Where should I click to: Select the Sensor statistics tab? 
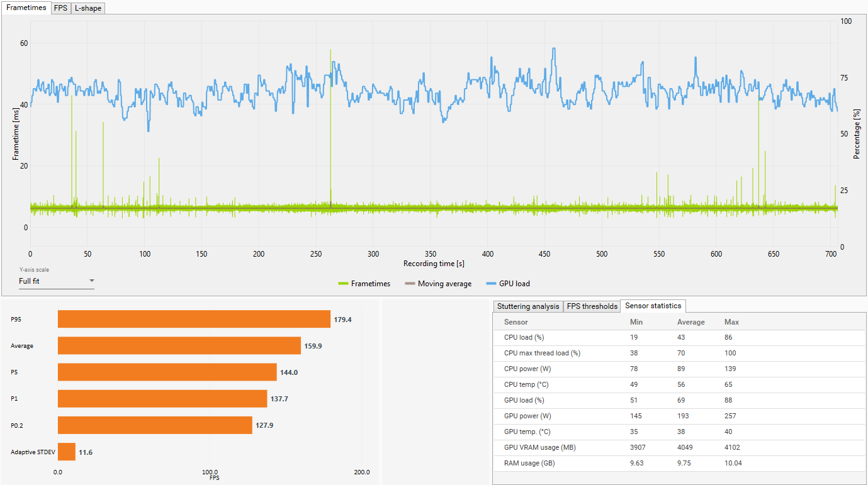[x=653, y=306]
